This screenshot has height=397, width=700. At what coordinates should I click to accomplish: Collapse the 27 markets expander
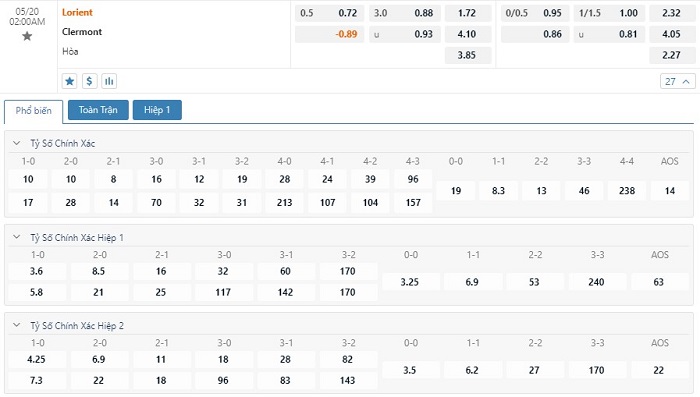point(677,81)
